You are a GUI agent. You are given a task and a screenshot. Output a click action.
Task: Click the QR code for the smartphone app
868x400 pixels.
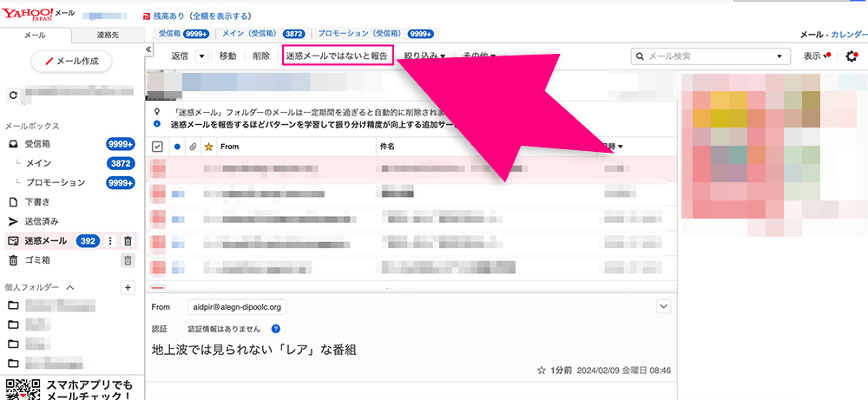(x=23, y=389)
